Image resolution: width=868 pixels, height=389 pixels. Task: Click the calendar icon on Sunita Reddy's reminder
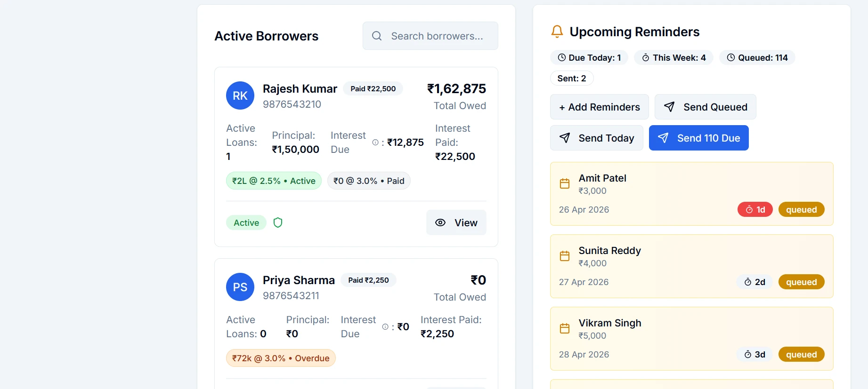pyautogui.click(x=565, y=256)
